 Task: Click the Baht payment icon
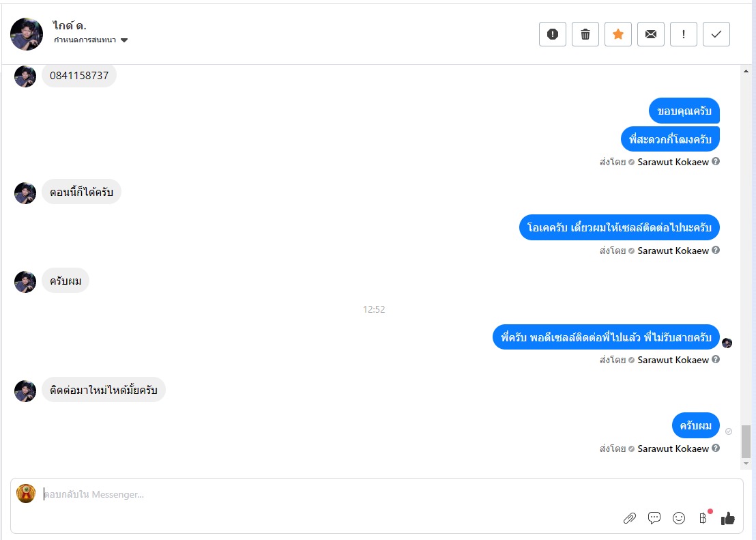tap(703, 518)
